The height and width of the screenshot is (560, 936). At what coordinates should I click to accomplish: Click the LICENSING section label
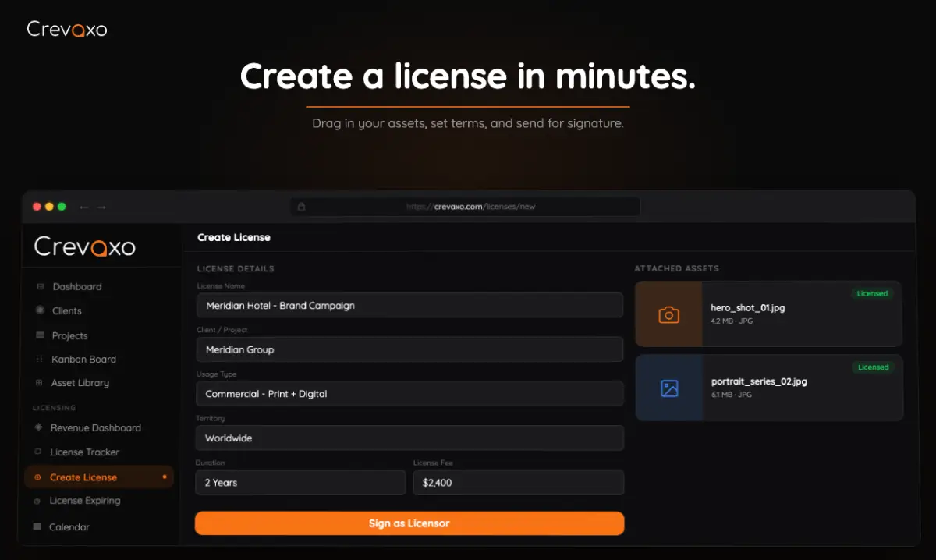point(54,407)
